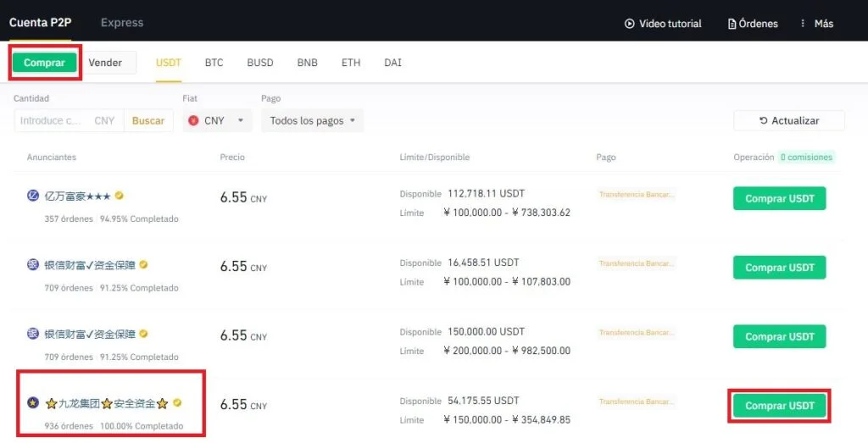Select the BTC coin tab
868x443 pixels.
pyautogui.click(x=214, y=63)
